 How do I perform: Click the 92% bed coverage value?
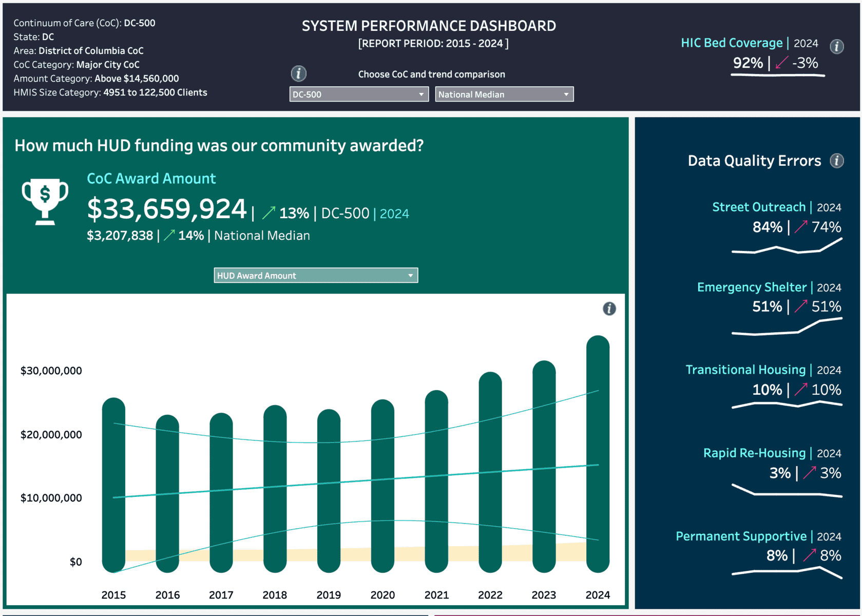point(748,63)
